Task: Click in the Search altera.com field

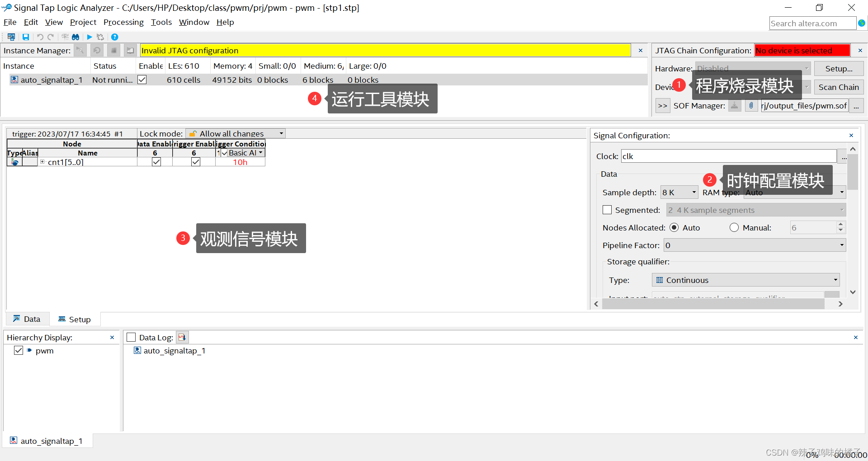Action: pyautogui.click(x=812, y=23)
